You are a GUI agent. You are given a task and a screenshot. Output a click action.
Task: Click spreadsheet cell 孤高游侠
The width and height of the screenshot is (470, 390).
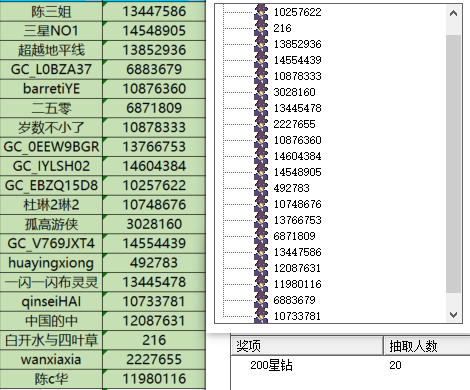pos(51,224)
